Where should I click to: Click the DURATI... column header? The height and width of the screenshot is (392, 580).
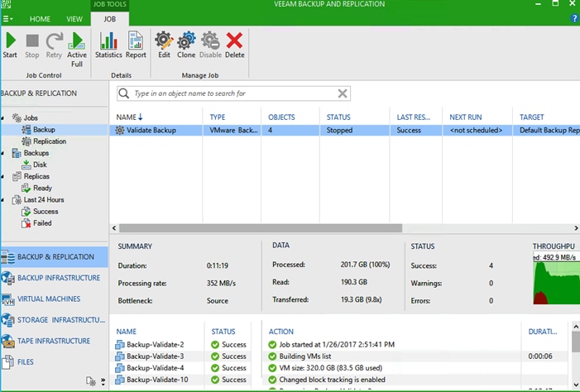(x=543, y=332)
